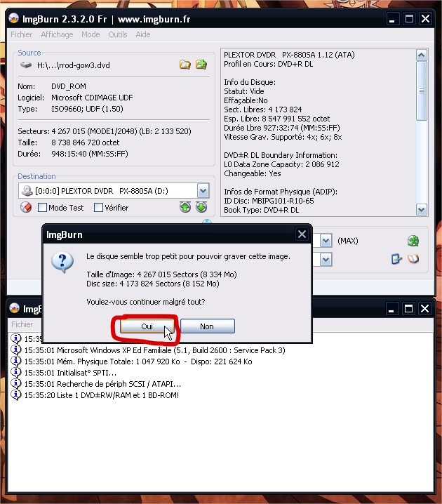
Task: Click the info icon beside Recherche de périph entry
Action: coord(16,383)
